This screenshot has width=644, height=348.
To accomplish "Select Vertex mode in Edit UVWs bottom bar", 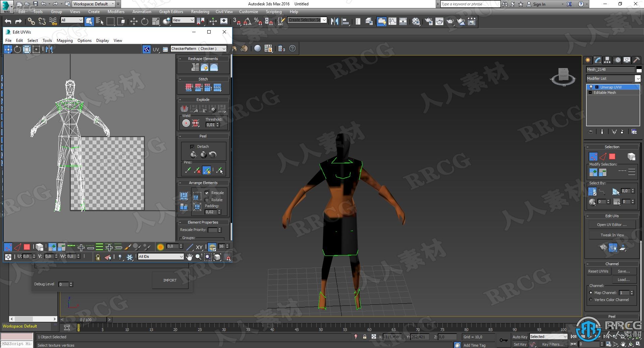I will [8, 247].
